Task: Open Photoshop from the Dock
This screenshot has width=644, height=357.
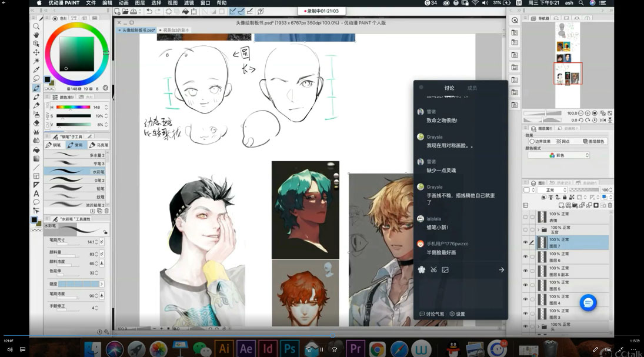Action: pos(289,349)
